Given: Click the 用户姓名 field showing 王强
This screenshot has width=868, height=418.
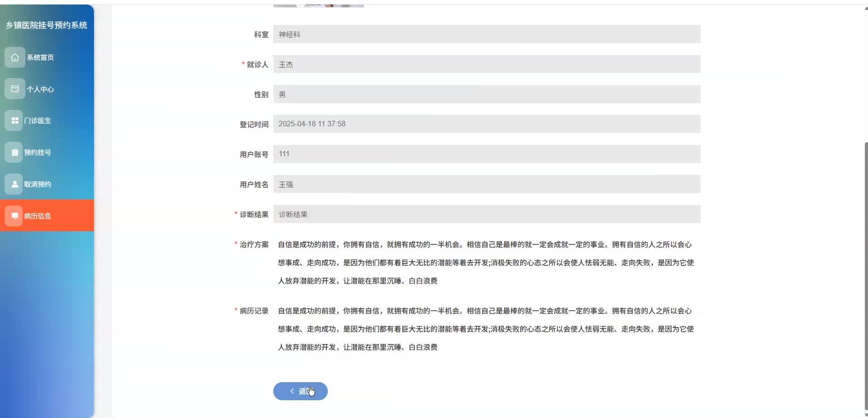Looking at the screenshot, I should (x=487, y=184).
